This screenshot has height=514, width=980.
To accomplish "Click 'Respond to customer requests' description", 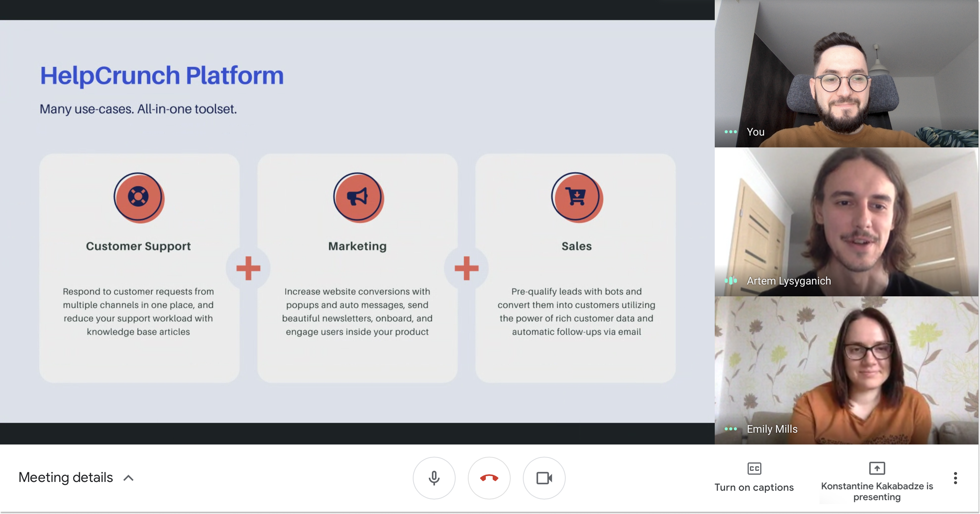I will [x=138, y=311].
